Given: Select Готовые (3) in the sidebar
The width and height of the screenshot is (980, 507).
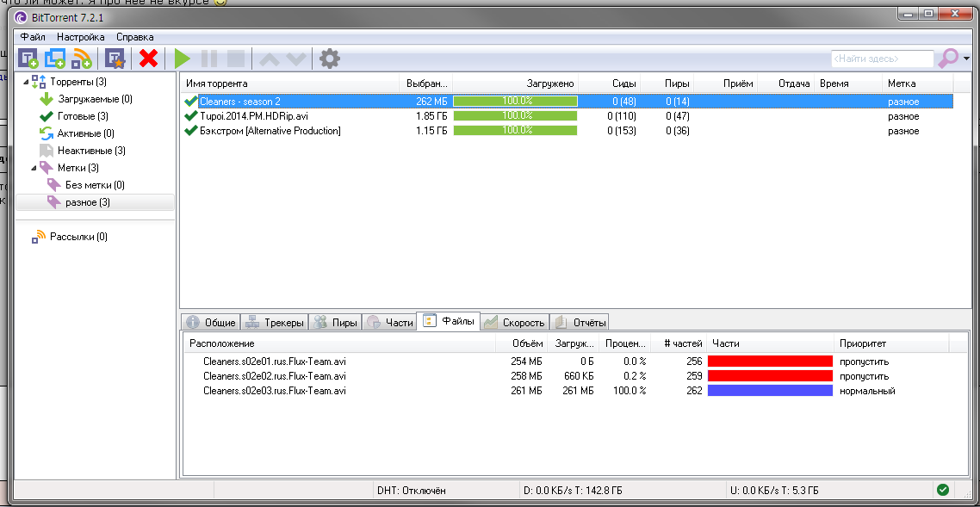Looking at the screenshot, I should point(83,116).
